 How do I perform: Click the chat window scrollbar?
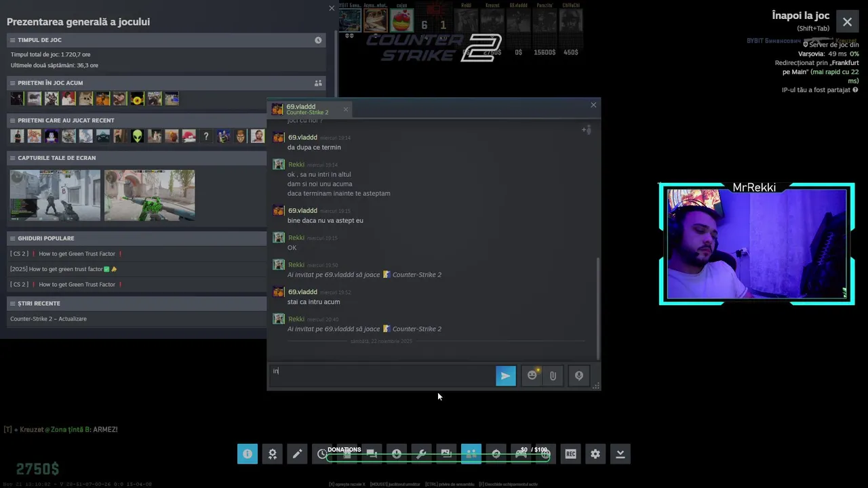click(597, 308)
